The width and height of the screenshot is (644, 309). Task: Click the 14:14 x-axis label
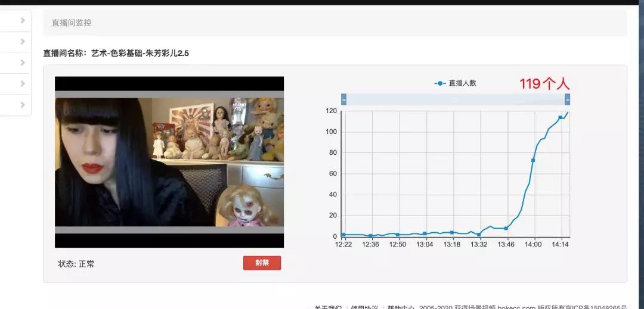coord(560,245)
